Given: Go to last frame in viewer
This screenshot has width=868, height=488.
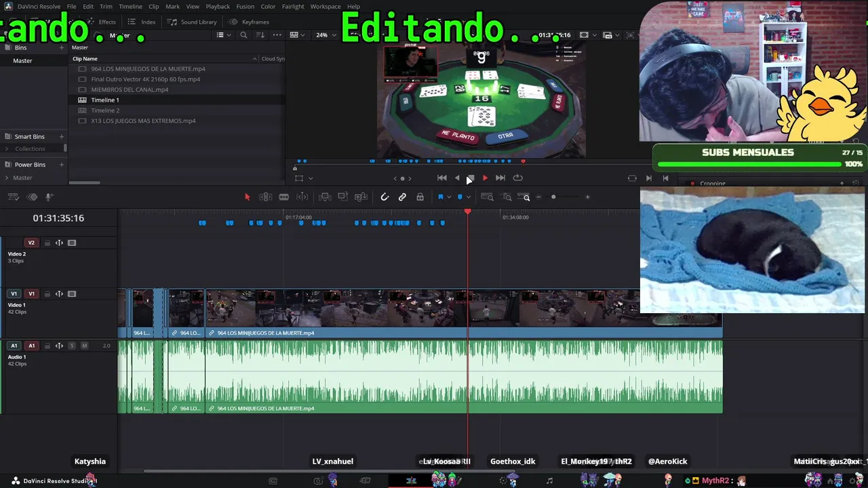Looking at the screenshot, I should 500,178.
